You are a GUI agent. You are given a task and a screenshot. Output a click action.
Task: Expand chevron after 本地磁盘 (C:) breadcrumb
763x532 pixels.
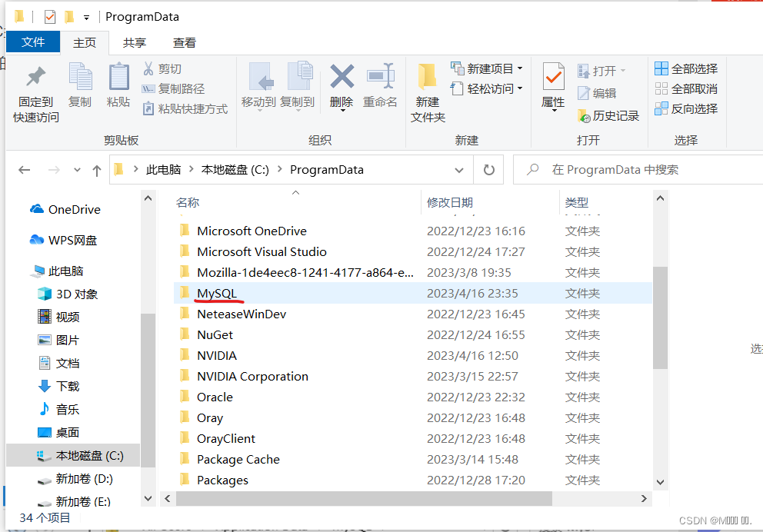[x=280, y=169]
